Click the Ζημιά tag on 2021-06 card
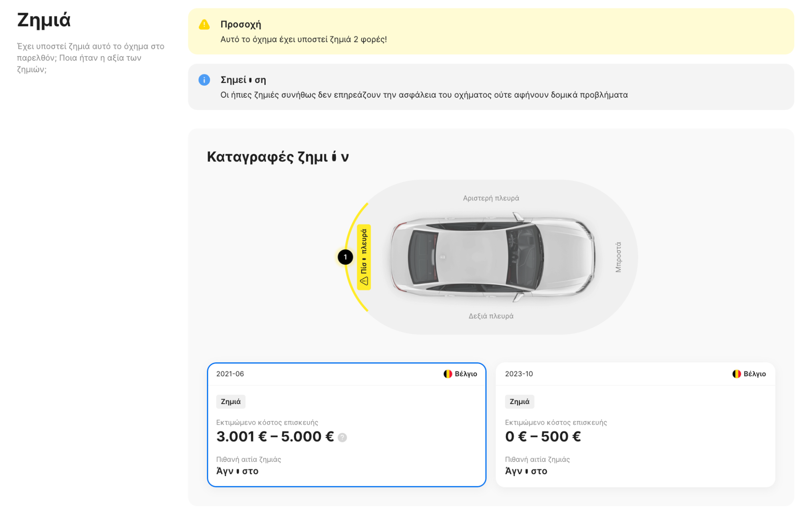The image size is (812, 518). point(231,401)
